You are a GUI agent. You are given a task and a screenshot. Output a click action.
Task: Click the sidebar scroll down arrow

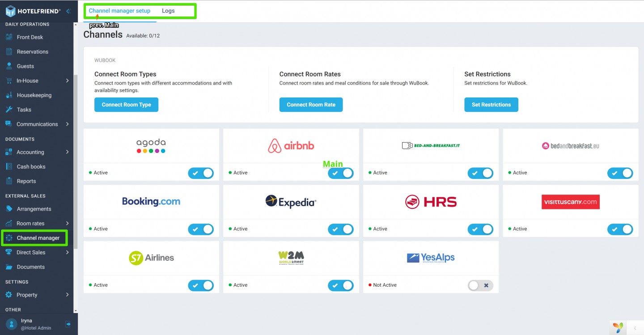(75, 310)
